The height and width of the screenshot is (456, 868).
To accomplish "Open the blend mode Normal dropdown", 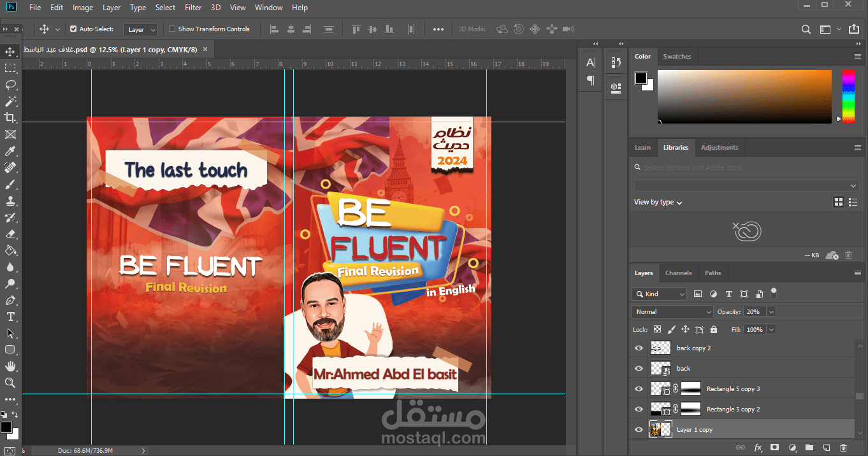I will (x=672, y=312).
